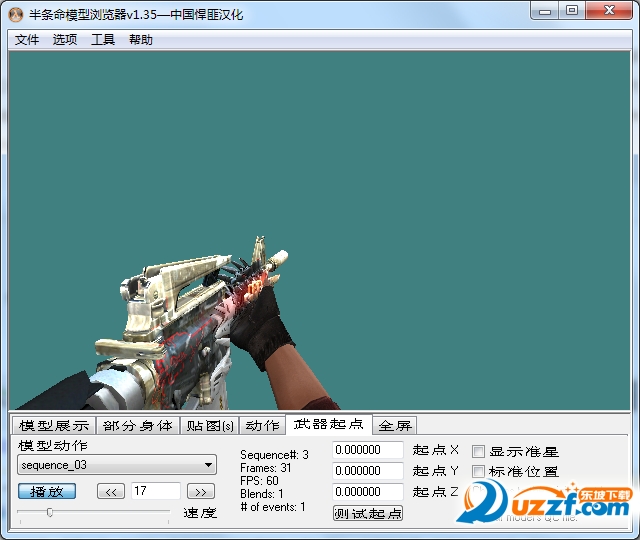Click the 播放 play button
Viewport: 640px width, 540px height.
(x=47, y=491)
